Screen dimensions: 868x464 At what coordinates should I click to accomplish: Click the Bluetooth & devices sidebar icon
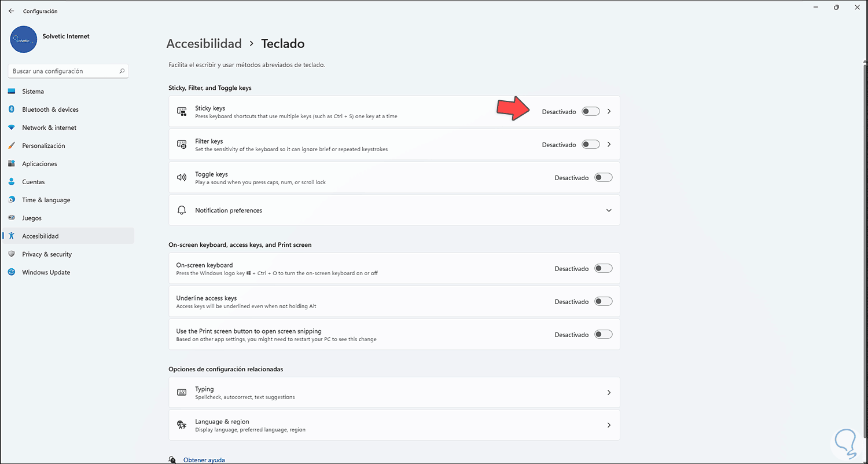(12, 109)
